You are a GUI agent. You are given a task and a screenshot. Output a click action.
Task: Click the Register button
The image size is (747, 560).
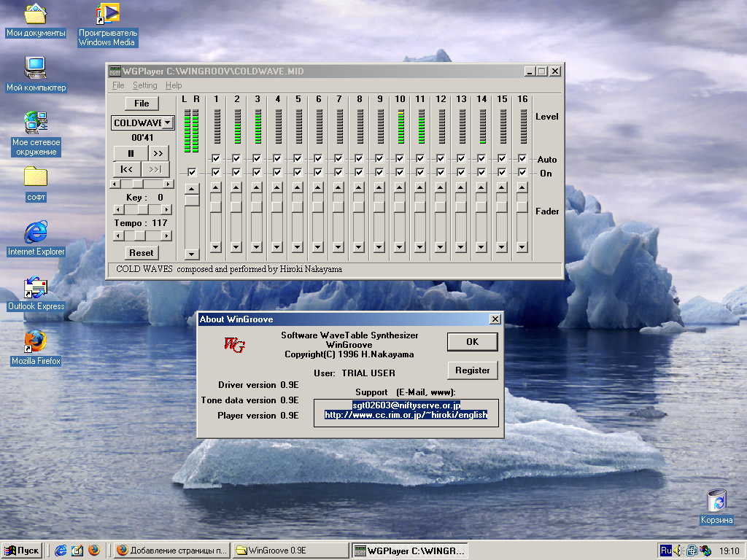coord(472,370)
